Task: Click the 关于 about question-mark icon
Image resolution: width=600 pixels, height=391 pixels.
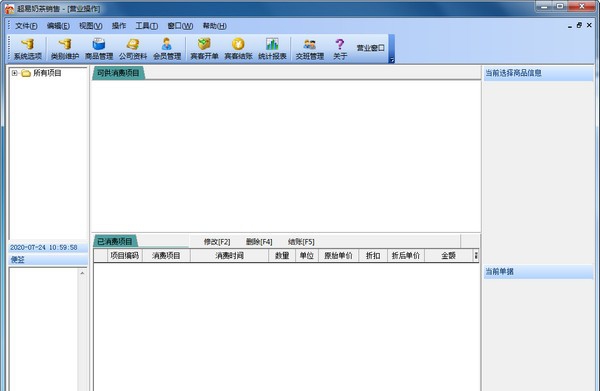Action: (x=340, y=49)
